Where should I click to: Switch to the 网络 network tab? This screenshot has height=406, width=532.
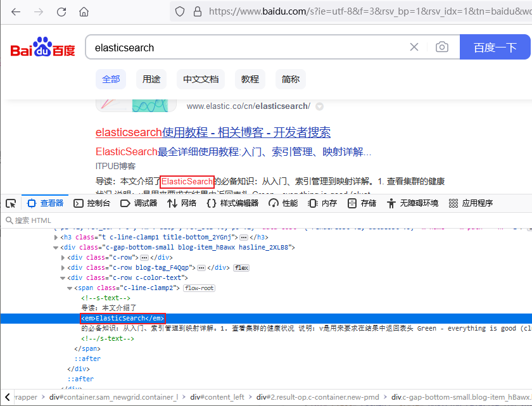pos(182,203)
